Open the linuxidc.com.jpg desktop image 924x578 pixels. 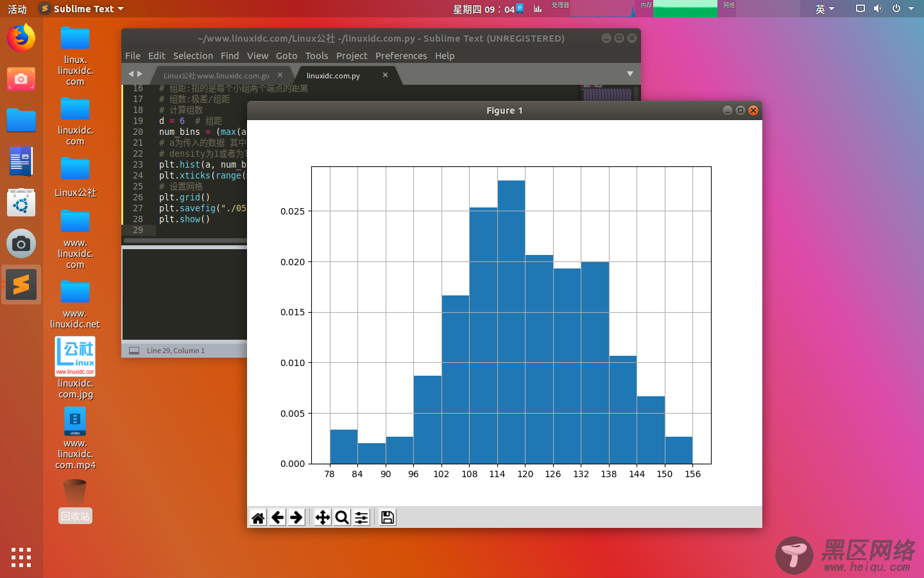pos(75,368)
